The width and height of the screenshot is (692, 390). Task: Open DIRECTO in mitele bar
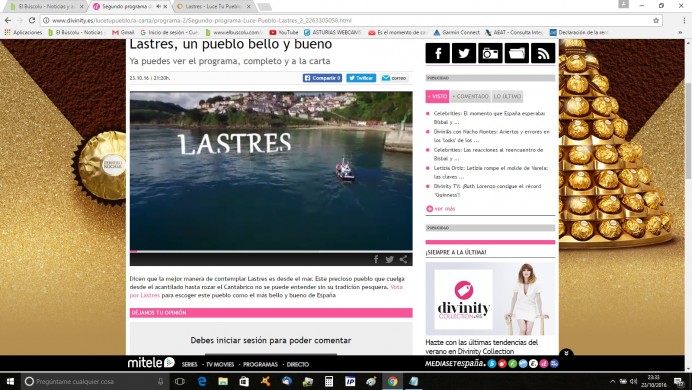click(x=298, y=364)
